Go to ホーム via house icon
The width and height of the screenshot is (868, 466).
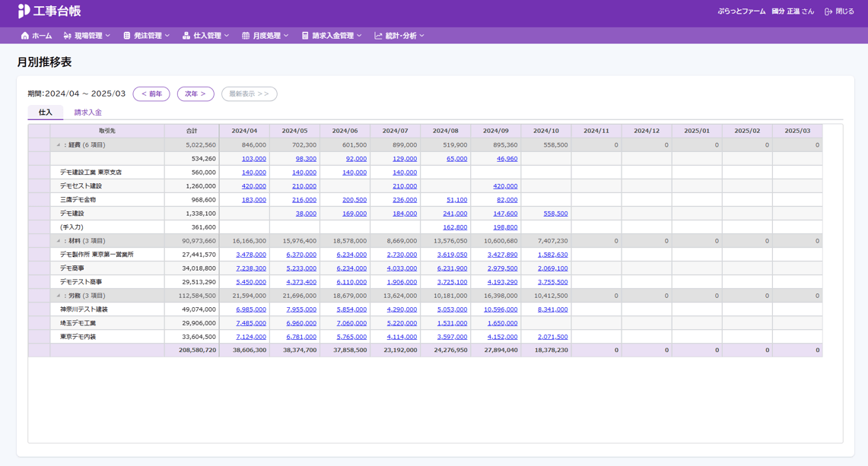pos(25,36)
